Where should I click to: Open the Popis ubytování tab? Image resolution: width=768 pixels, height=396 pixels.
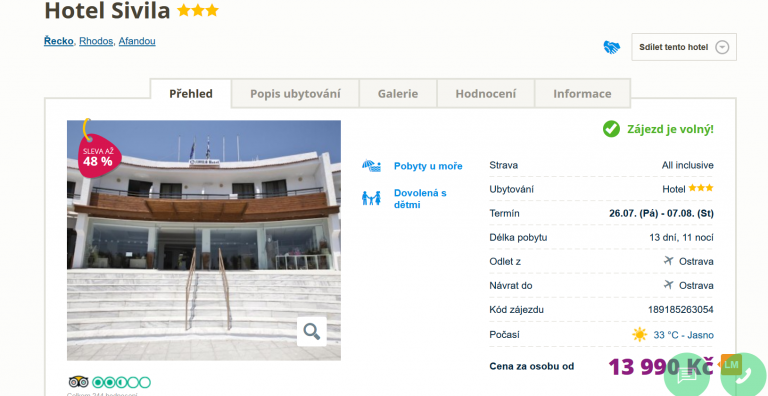(295, 94)
